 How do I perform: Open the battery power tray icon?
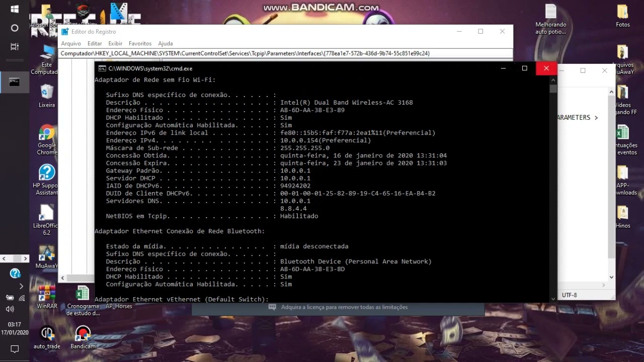pos(10,298)
